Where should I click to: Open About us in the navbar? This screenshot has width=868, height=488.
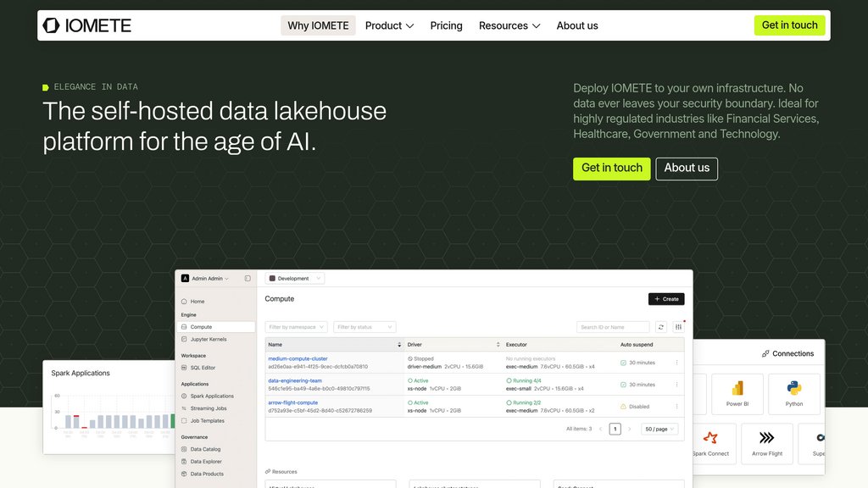577,25
